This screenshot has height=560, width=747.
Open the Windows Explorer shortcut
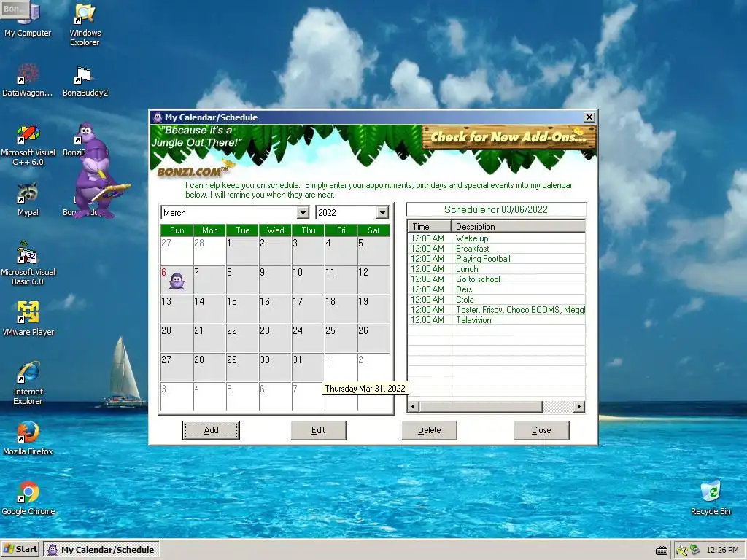[85, 24]
